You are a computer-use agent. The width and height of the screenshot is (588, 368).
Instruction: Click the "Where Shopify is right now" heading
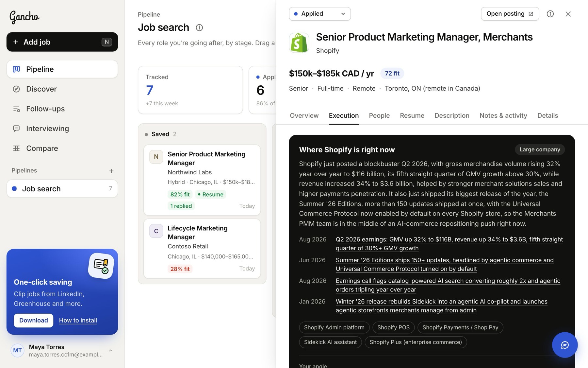347,149
